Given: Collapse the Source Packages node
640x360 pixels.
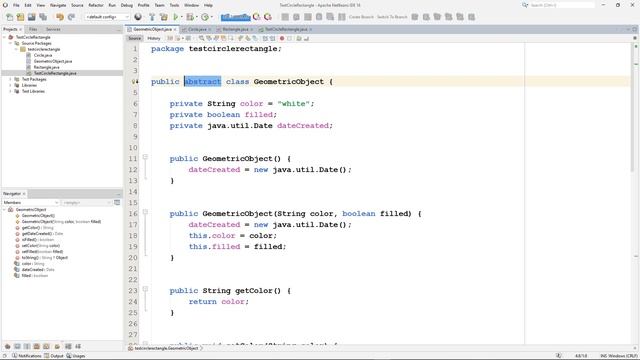Looking at the screenshot, I should pos(11,43).
